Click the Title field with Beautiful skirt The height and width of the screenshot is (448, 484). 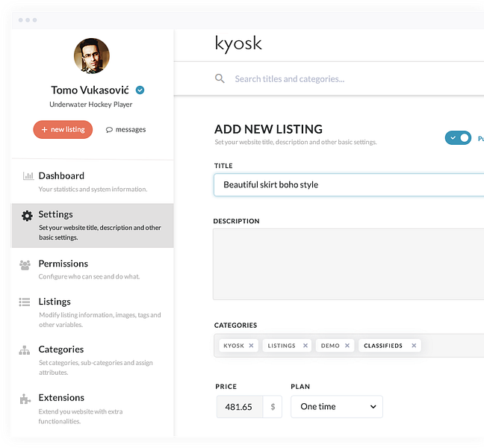349,184
